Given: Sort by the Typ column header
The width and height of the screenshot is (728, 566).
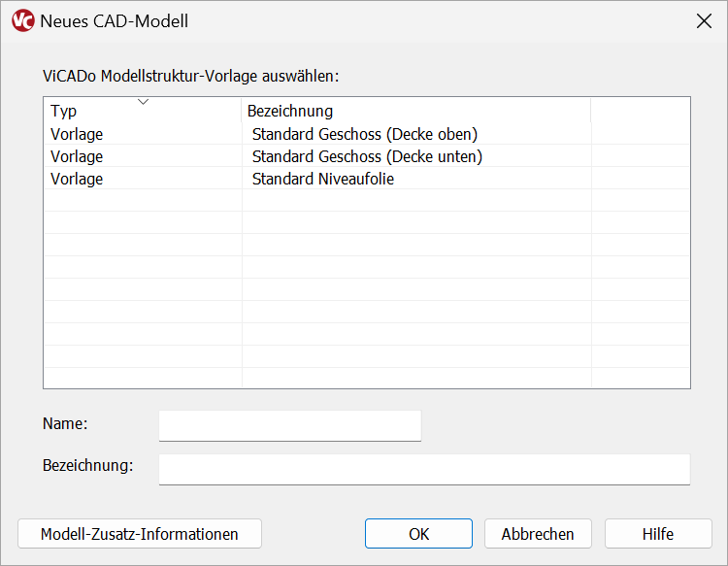Looking at the screenshot, I should coord(143,111).
